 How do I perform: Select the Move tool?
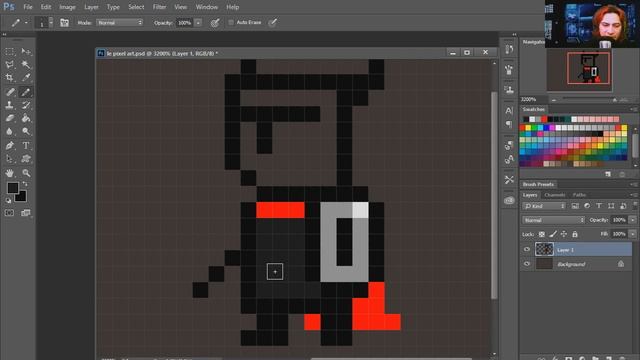26,51
